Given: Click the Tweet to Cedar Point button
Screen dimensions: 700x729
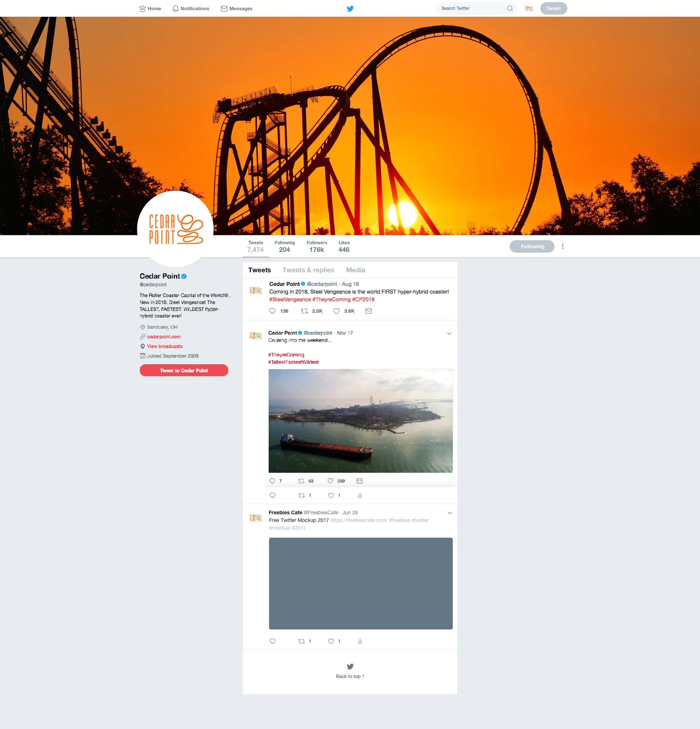Looking at the screenshot, I should [x=184, y=370].
